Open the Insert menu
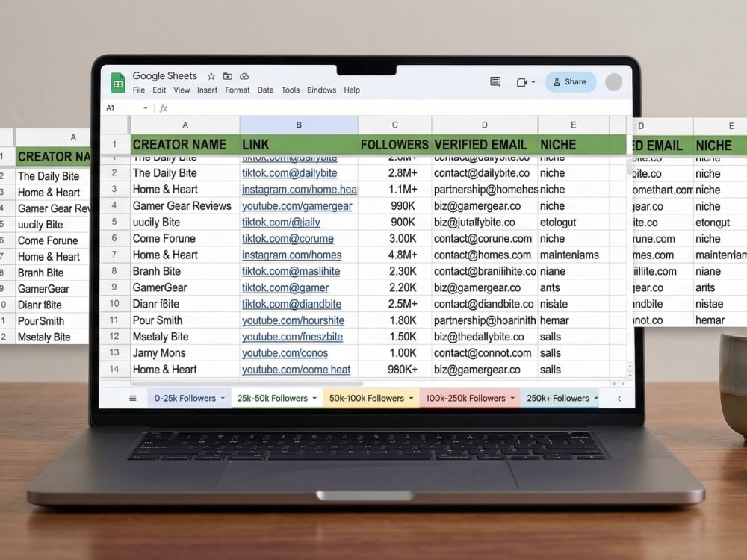 tap(207, 90)
